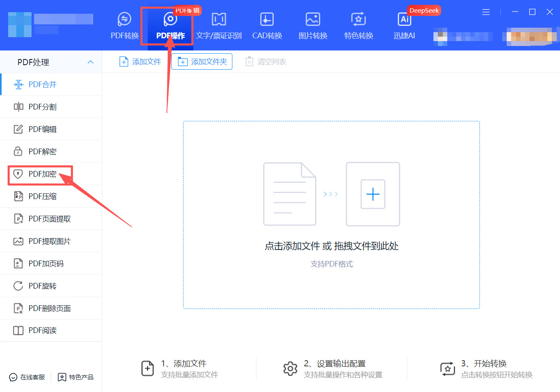Open the hamburger menu in title bar

[486, 12]
